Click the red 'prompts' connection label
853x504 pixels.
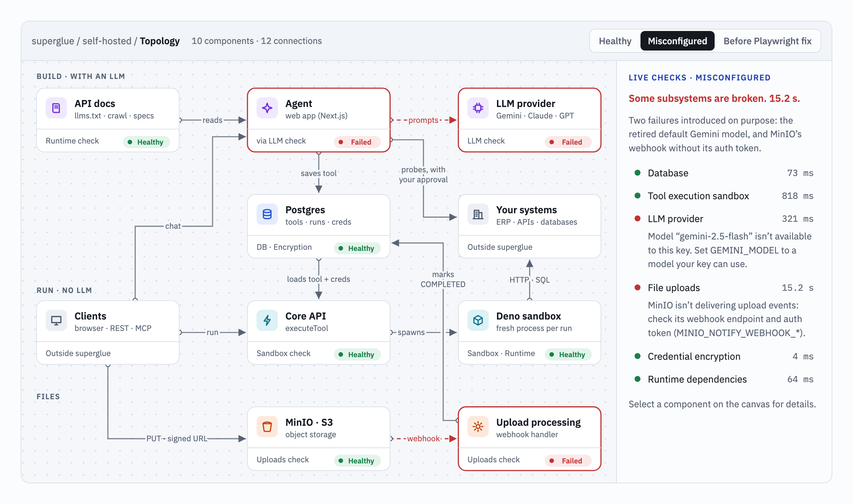(423, 120)
